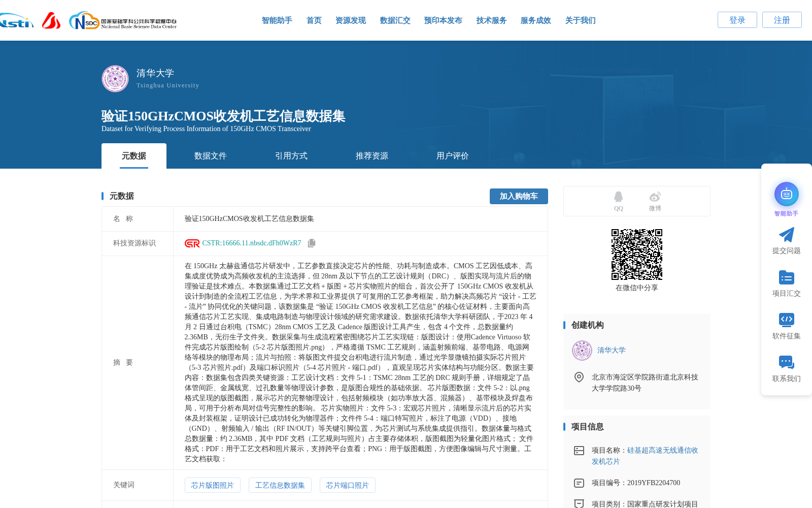Open 关于我们 in top navigation
Viewport: 812px width, 508px height.
[x=581, y=20]
